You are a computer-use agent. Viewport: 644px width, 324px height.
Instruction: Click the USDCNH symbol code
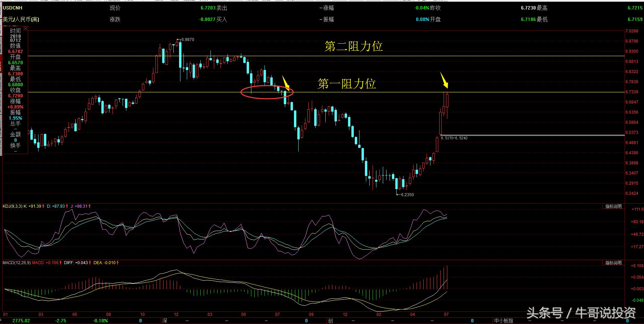[x=13, y=8]
